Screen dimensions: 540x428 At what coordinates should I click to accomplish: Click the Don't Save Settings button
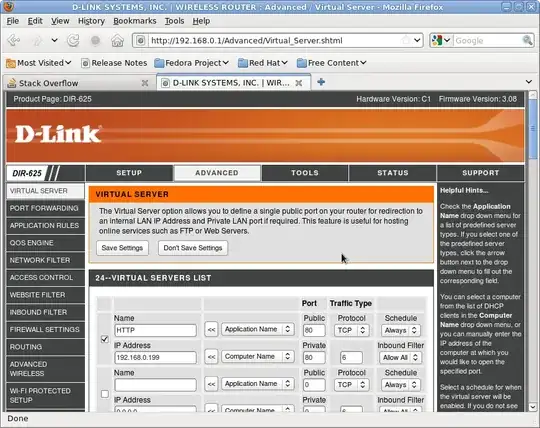[x=193, y=248]
